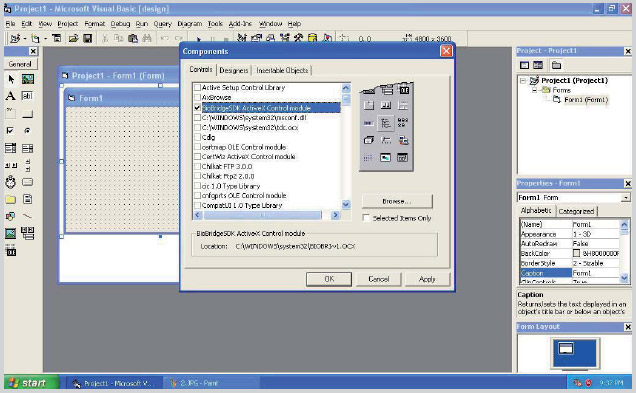This screenshot has height=393, width=636.
Task: Switch to the Categorized properties tab
Action: tap(576, 211)
